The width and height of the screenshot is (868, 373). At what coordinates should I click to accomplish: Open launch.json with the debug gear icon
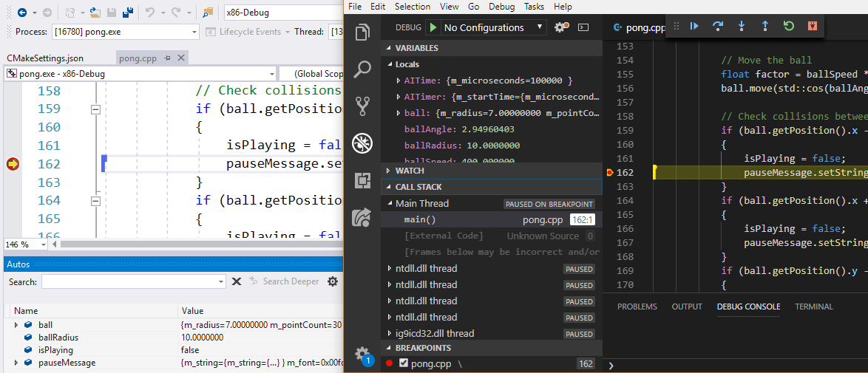tap(560, 27)
